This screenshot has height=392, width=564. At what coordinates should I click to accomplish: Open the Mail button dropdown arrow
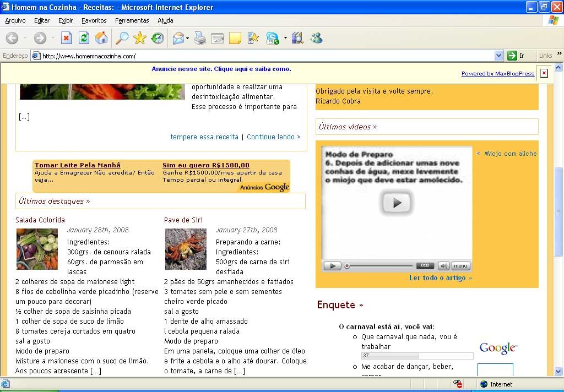coord(188,39)
